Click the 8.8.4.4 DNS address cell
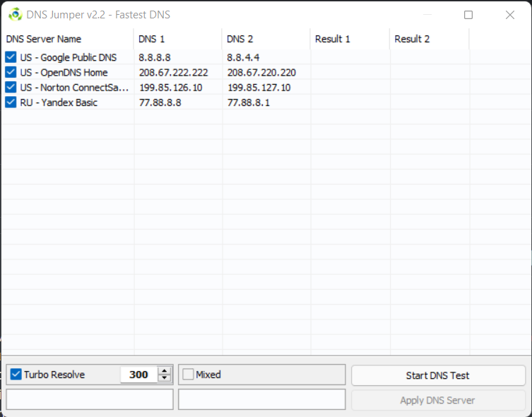532x417 pixels. coord(243,57)
